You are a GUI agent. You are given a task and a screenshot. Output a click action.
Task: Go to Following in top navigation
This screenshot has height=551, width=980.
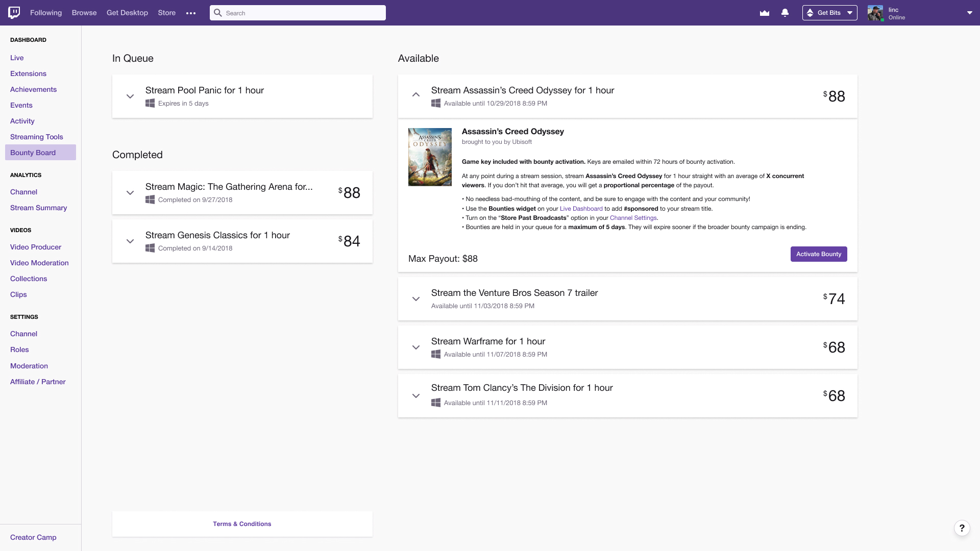[46, 13]
